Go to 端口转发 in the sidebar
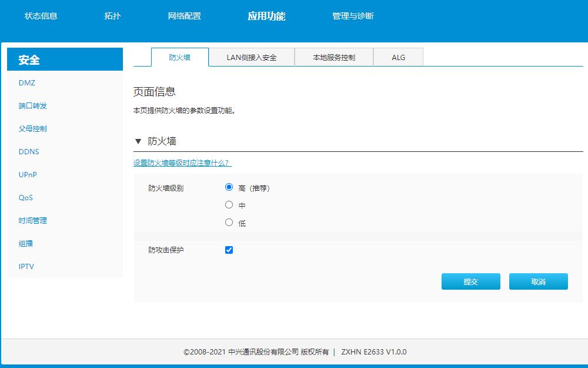 [32, 106]
